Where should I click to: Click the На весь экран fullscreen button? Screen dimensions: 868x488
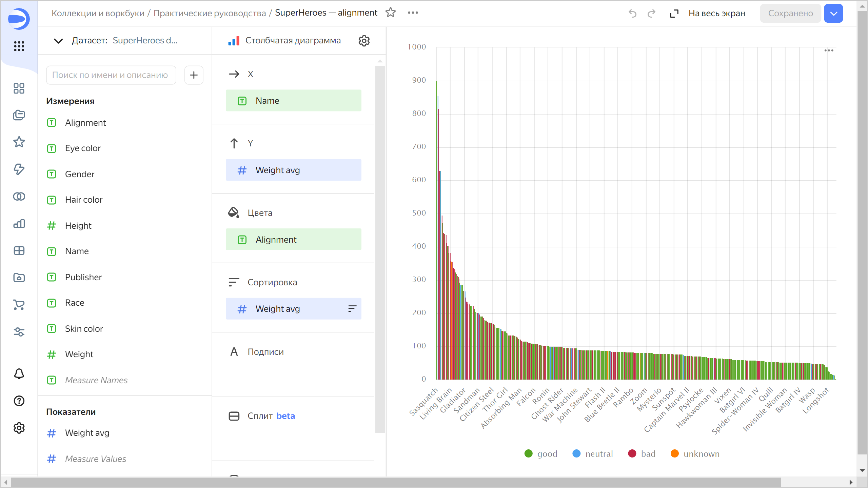pos(708,13)
